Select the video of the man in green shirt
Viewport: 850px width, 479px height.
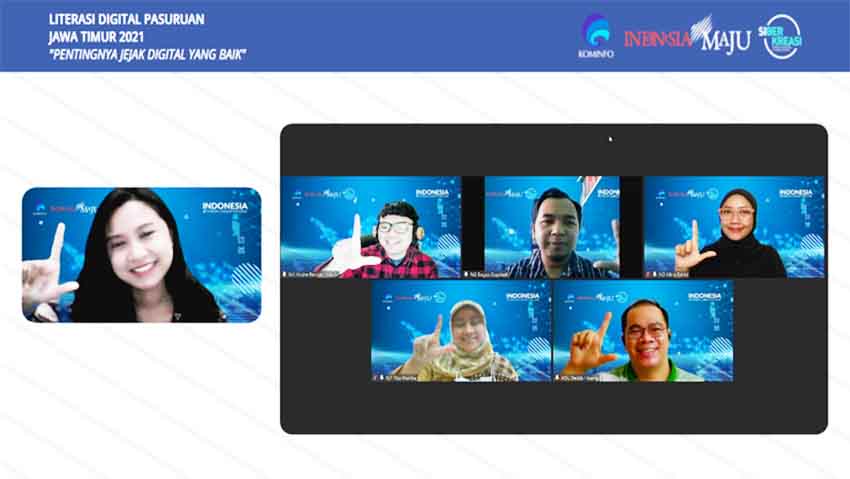(x=643, y=331)
